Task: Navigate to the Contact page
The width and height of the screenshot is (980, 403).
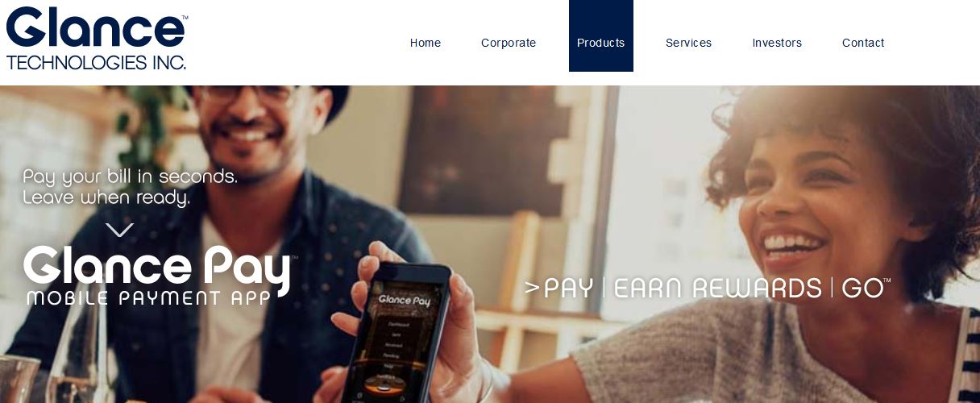Action: [x=863, y=43]
